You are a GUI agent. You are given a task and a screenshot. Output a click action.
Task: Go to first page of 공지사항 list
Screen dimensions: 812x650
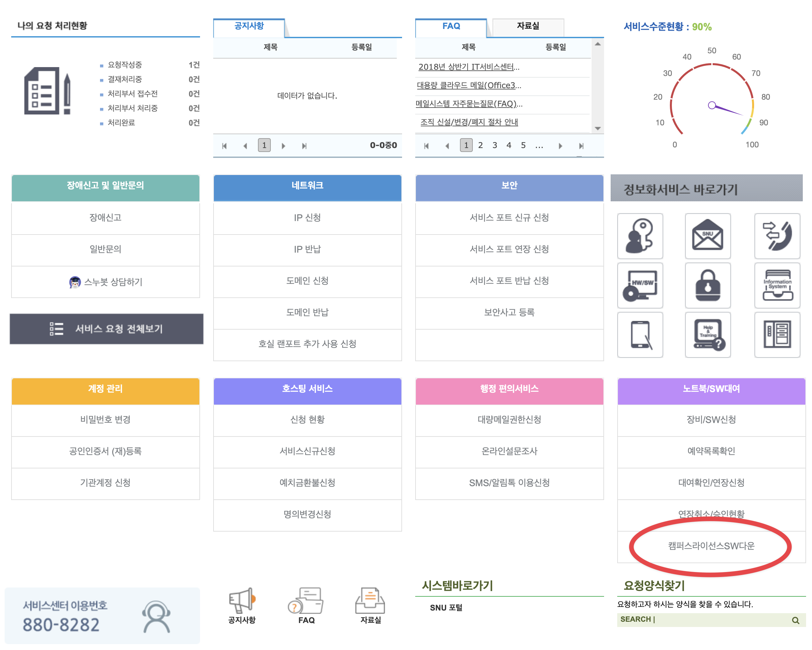[224, 146]
